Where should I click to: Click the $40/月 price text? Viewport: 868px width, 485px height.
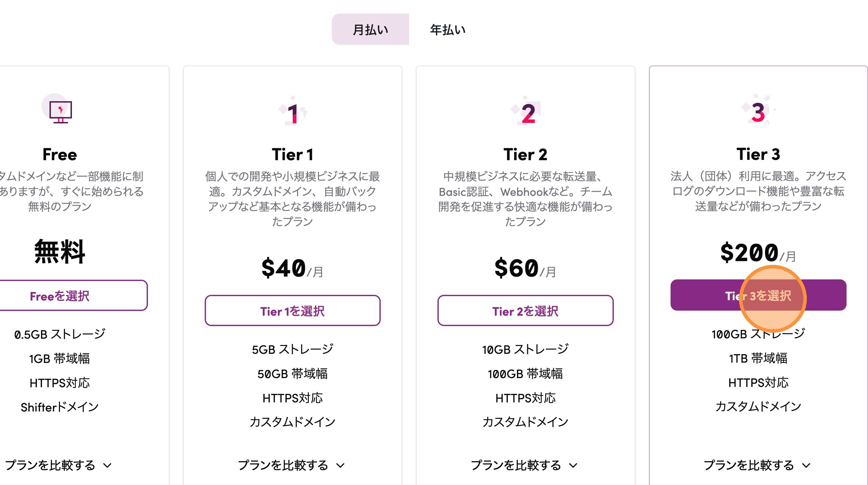pyautogui.click(x=292, y=268)
